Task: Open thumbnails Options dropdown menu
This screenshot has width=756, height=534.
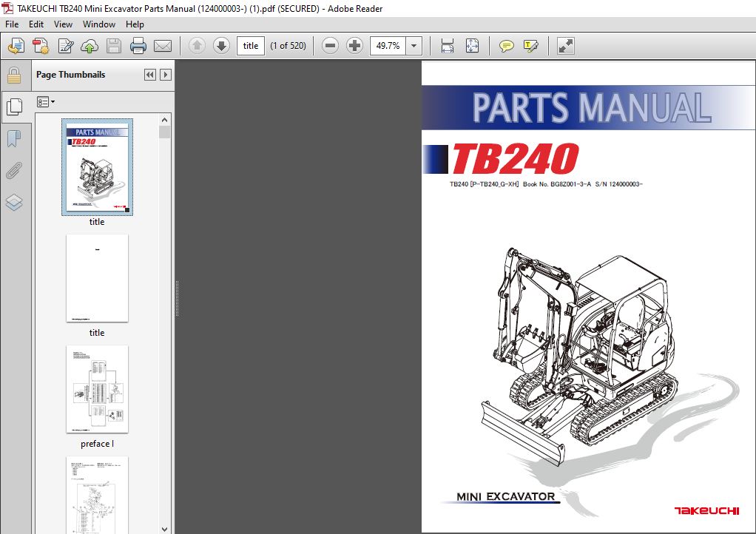Action: click(46, 101)
